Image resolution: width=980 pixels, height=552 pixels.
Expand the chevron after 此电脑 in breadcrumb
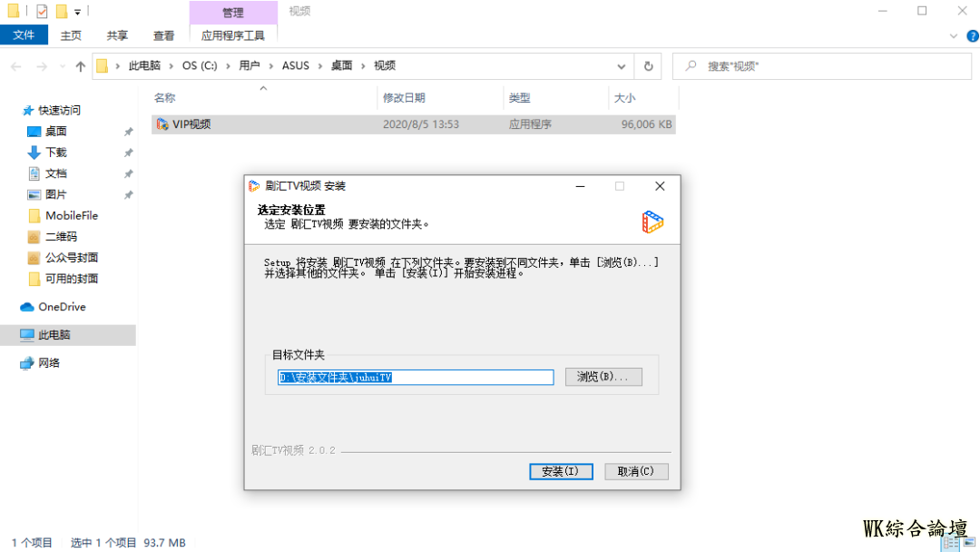tap(171, 66)
